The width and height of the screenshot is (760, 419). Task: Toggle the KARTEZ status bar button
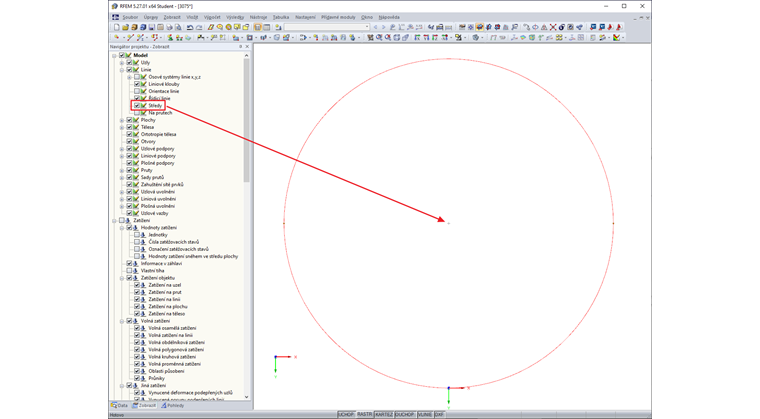click(x=384, y=415)
